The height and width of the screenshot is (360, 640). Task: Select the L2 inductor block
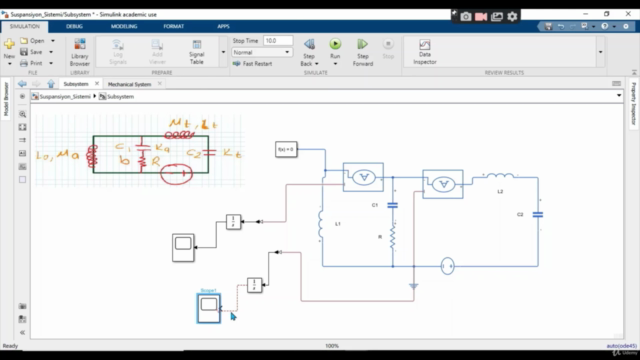coord(500,176)
